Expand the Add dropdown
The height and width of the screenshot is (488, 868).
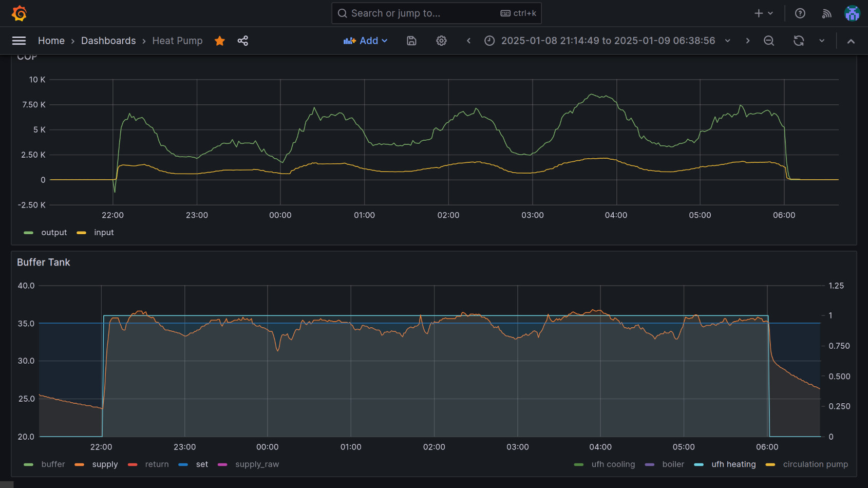click(366, 41)
